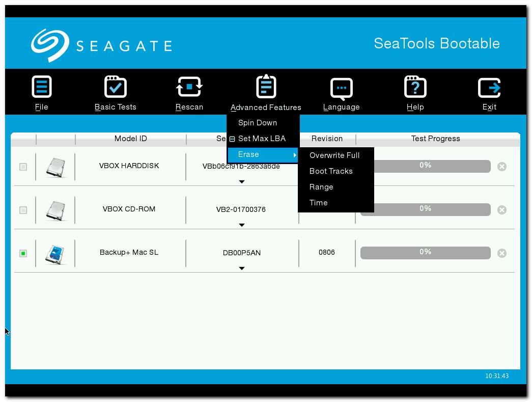
Task: Expand details for Backup+ Mac SL
Action: click(x=242, y=268)
